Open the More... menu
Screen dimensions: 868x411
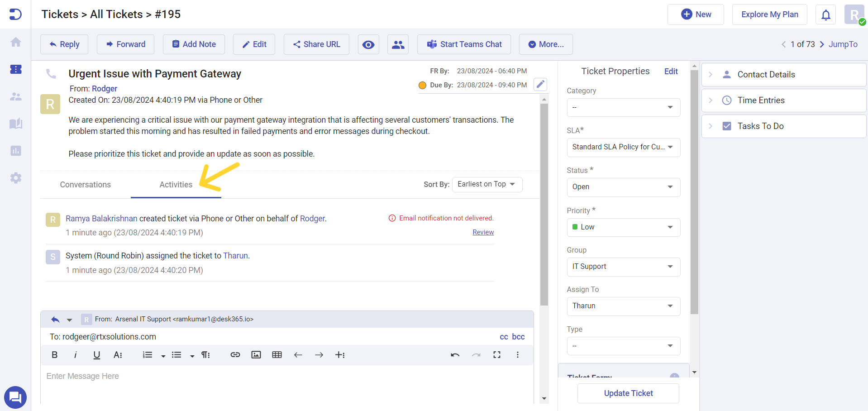tap(546, 44)
